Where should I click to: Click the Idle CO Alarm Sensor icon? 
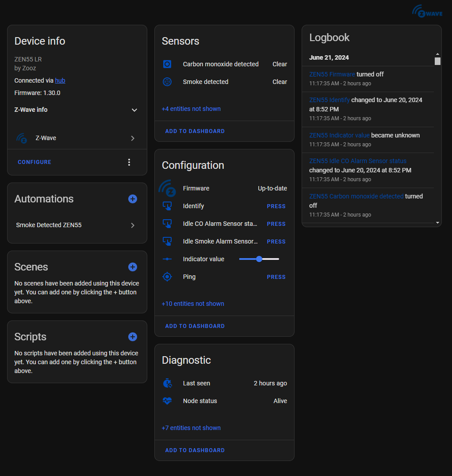[x=167, y=224]
